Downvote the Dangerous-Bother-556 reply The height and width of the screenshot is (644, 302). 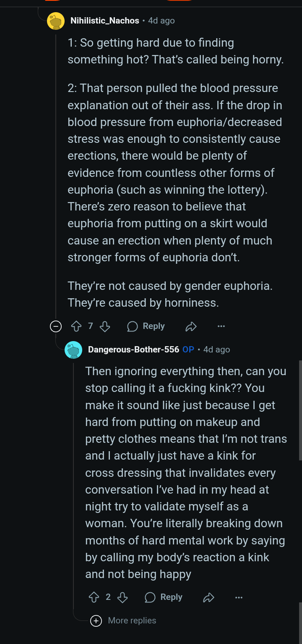[122, 597]
